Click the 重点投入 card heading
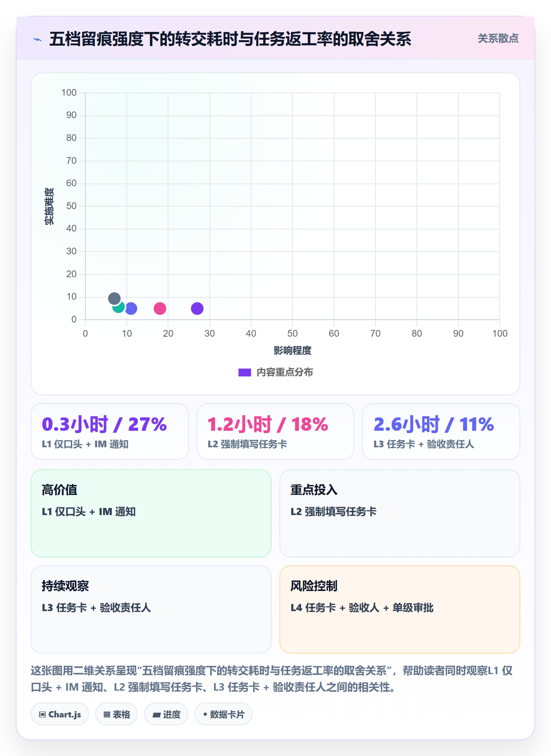 pyautogui.click(x=314, y=490)
